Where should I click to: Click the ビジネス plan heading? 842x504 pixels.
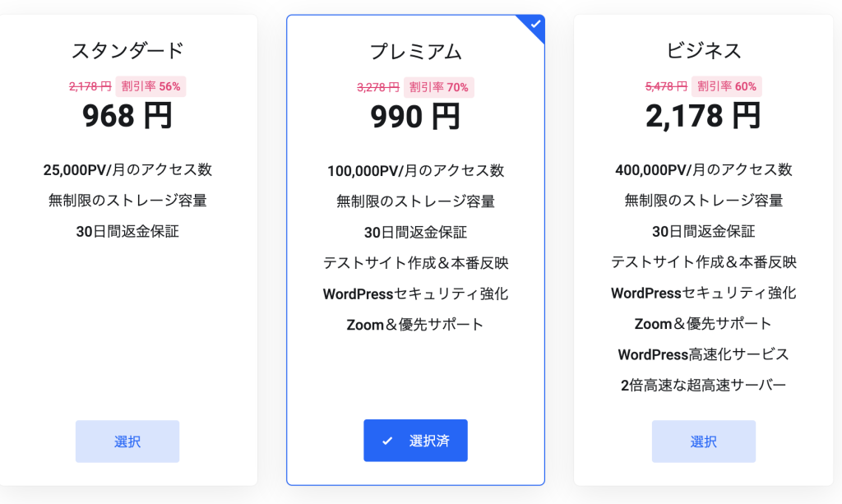(703, 51)
